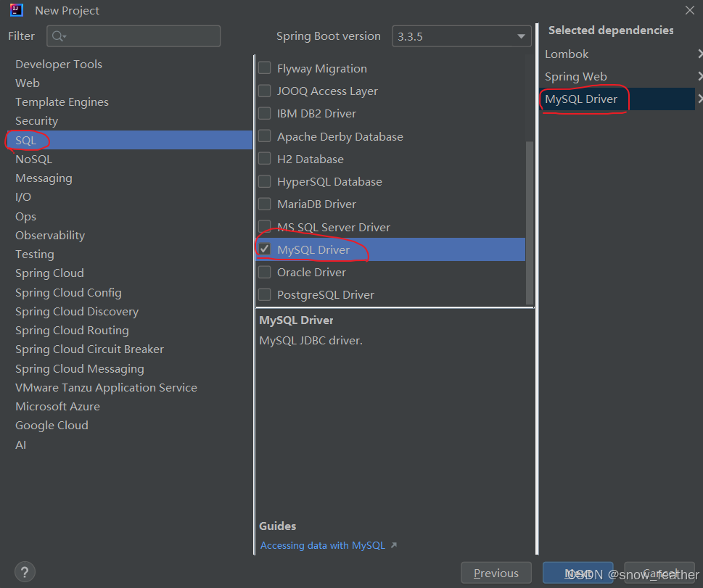Viewport: 703px width, 588px height.
Task: Click the external link arrow beside the guide
Action: (394, 545)
